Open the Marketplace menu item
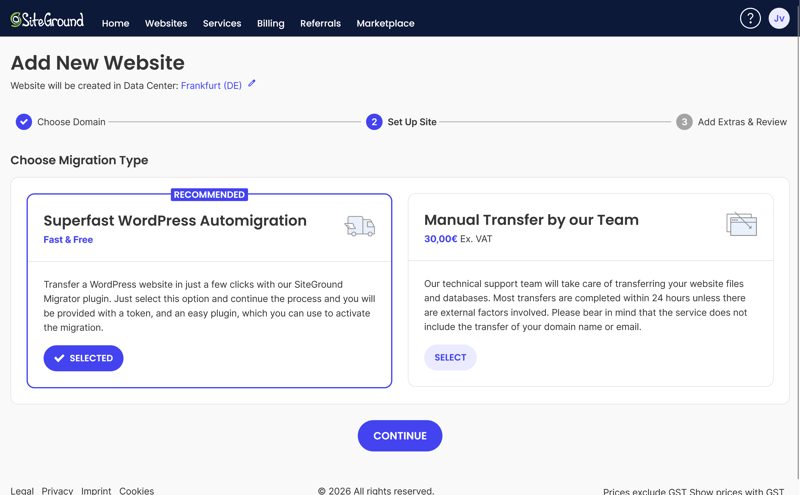Image resolution: width=800 pixels, height=495 pixels. (385, 23)
